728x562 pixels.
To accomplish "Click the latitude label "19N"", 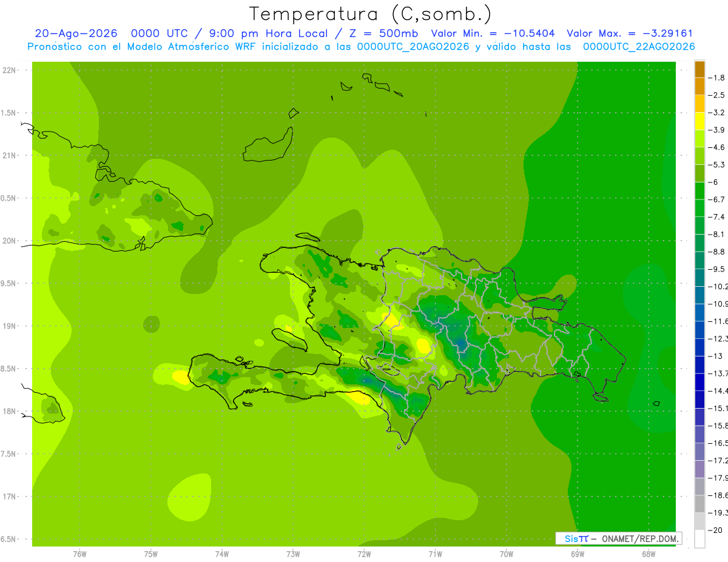I will coord(9,326).
